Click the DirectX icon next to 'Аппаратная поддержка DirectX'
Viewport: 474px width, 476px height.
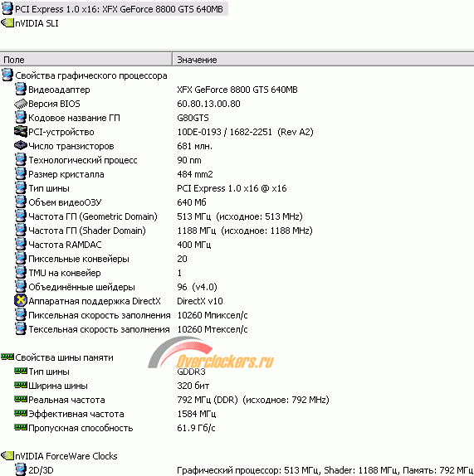[x=21, y=300]
